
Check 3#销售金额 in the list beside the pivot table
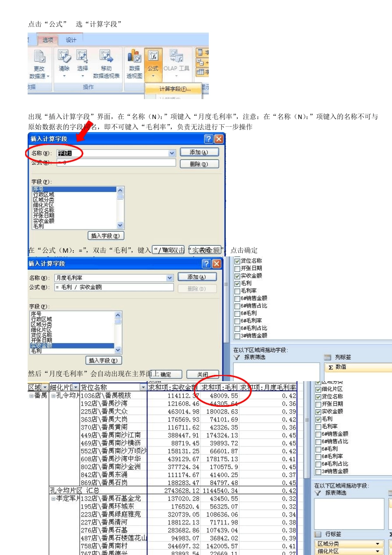tap(318, 472)
